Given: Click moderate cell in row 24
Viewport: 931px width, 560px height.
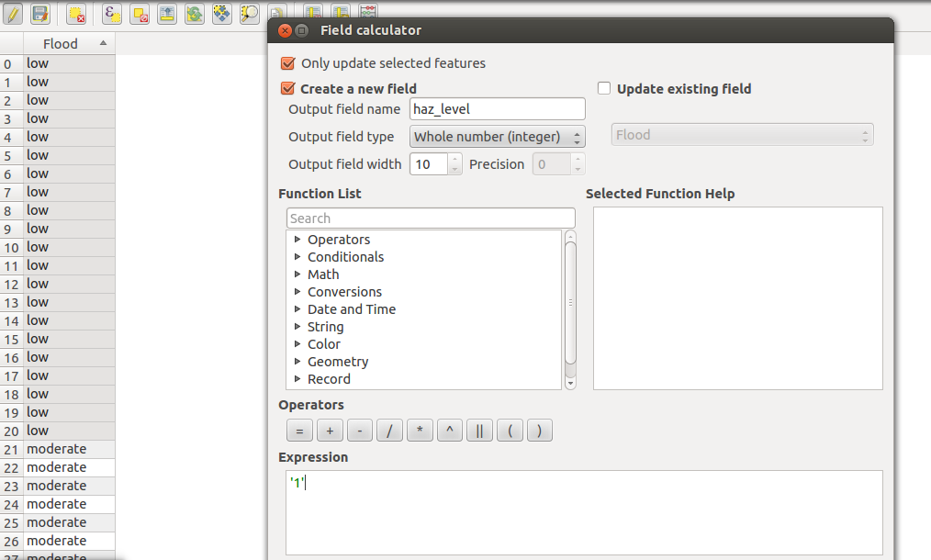Looking at the screenshot, I should pyautogui.click(x=70, y=504).
